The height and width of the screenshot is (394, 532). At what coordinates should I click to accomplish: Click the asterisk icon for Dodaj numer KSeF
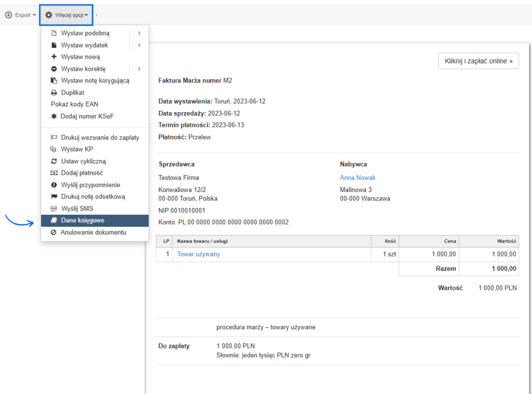coord(54,116)
